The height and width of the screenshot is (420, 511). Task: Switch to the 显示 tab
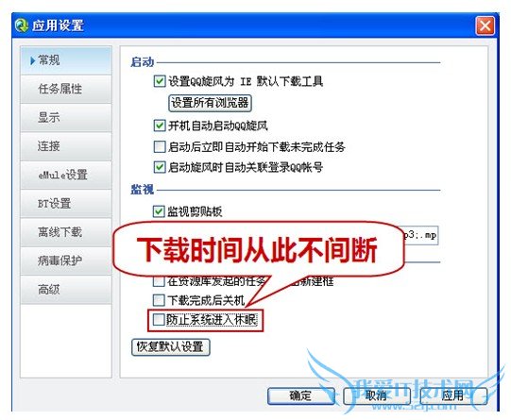click(x=66, y=118)
